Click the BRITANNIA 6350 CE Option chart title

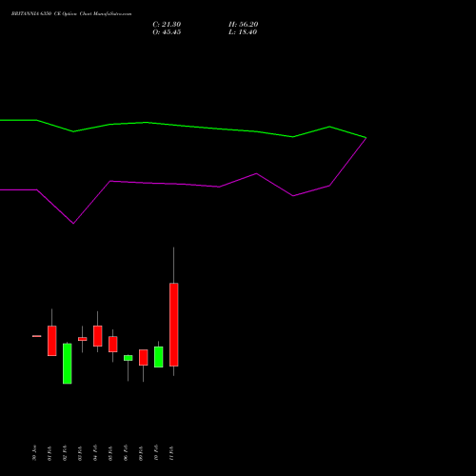tap(71, 14)
